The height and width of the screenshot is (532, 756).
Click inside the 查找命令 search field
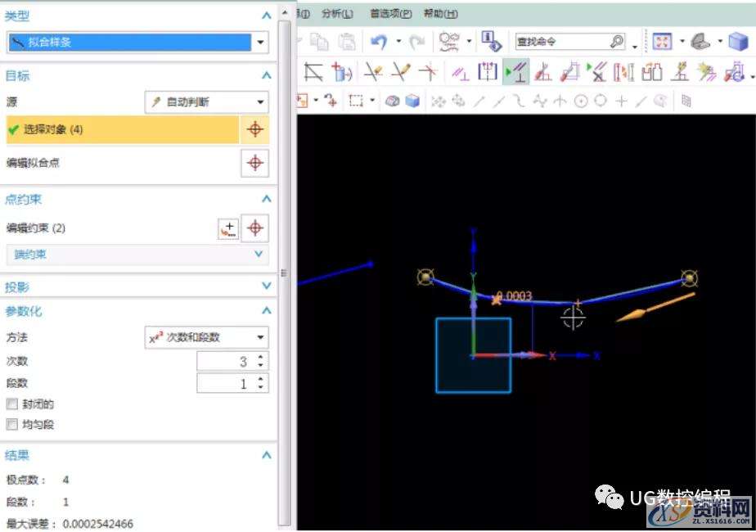[x=556, y=40]
